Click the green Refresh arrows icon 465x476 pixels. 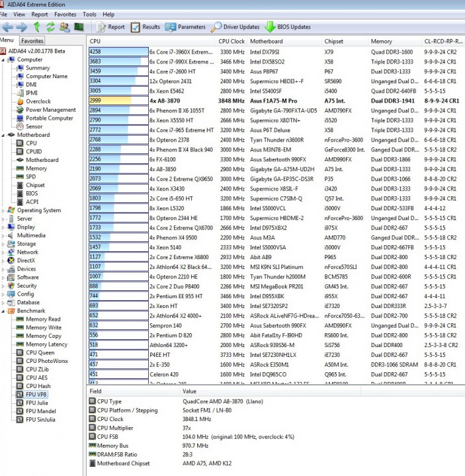[50, 27]
